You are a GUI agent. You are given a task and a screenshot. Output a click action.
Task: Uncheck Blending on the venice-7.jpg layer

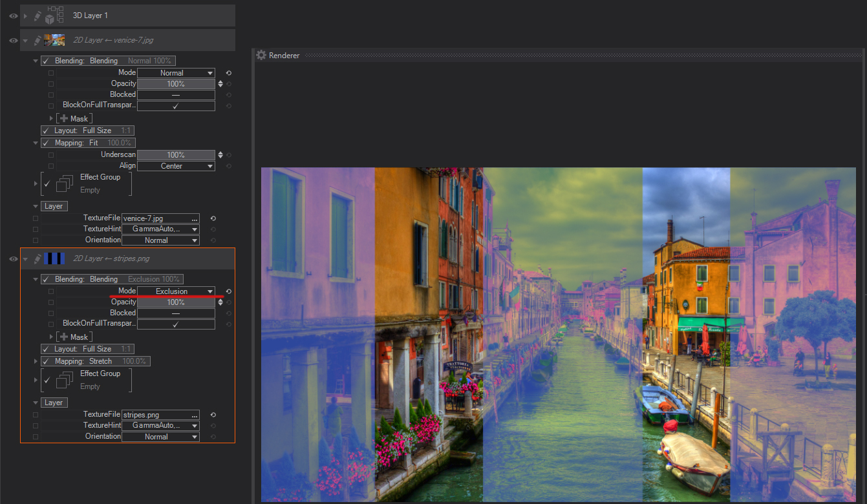click(x=46, y=61)
